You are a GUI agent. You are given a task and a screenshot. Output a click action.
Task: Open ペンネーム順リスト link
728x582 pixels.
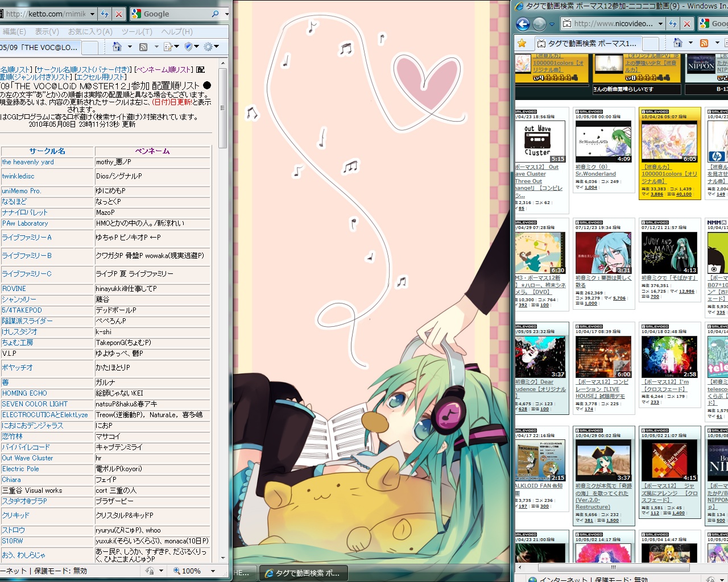pyautogui.click(x=164, y=69)
